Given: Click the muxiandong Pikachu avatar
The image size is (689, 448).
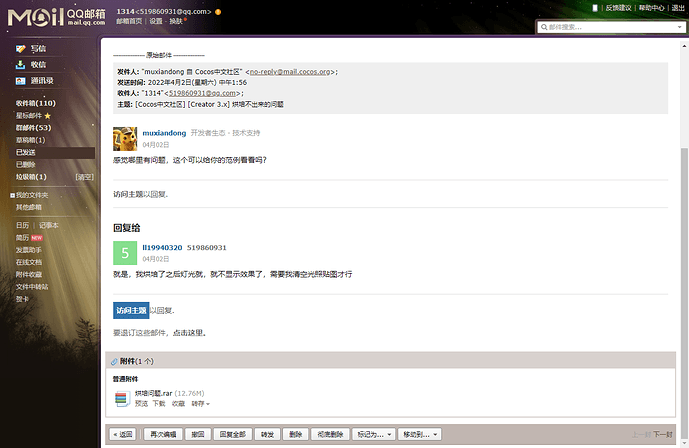Looking at the screenshot, I should click(125, 139).
